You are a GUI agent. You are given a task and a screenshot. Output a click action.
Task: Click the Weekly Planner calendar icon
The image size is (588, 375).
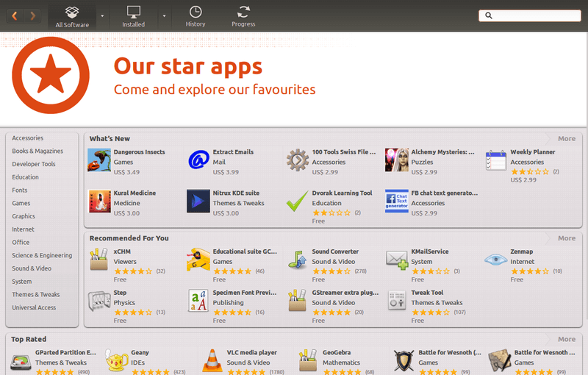[x=495, y=160]
